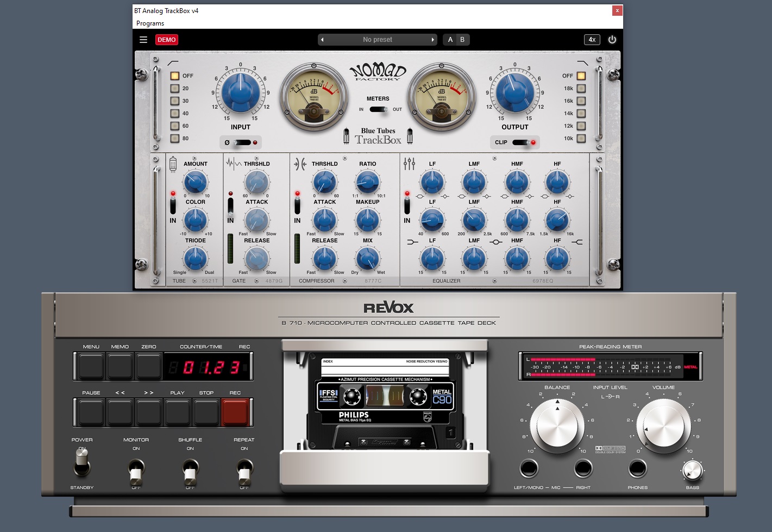This screenshot has width=772, height=532.
Task: Select preset slot B
Action: [x=462, y=40]
